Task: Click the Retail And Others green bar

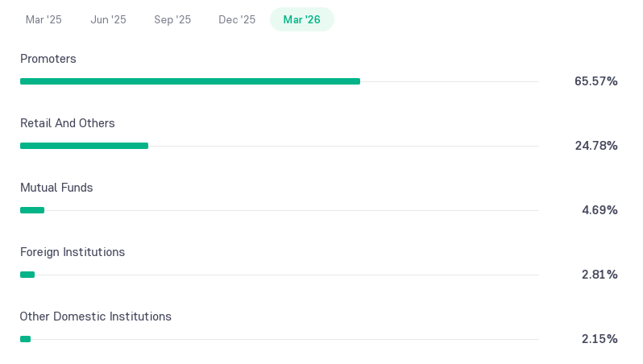Action: pyautogui.click(x=84, y=146)
